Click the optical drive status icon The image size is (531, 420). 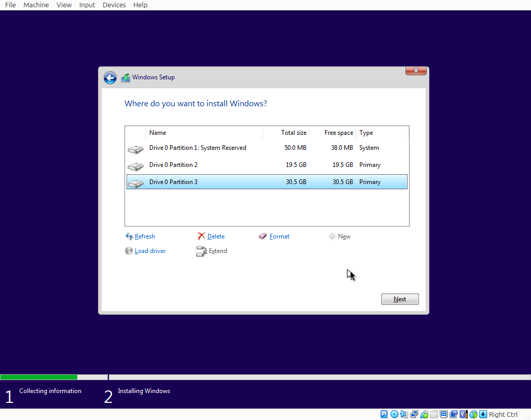point(394,414)
